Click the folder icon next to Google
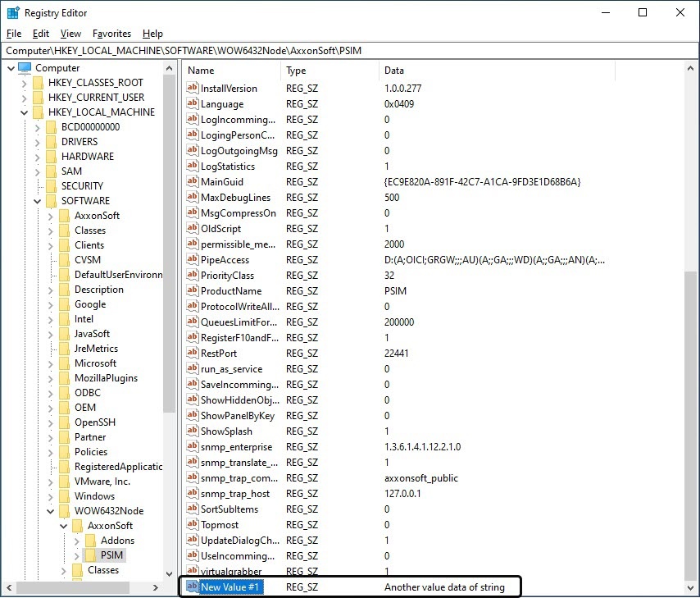Screen dimensions: 700x598 click(x=65, y=304)
